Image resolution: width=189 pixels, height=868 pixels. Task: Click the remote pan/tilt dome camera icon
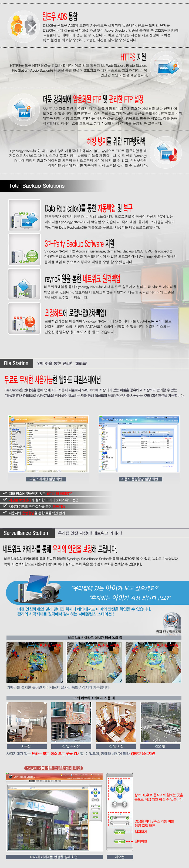[172, 620]
